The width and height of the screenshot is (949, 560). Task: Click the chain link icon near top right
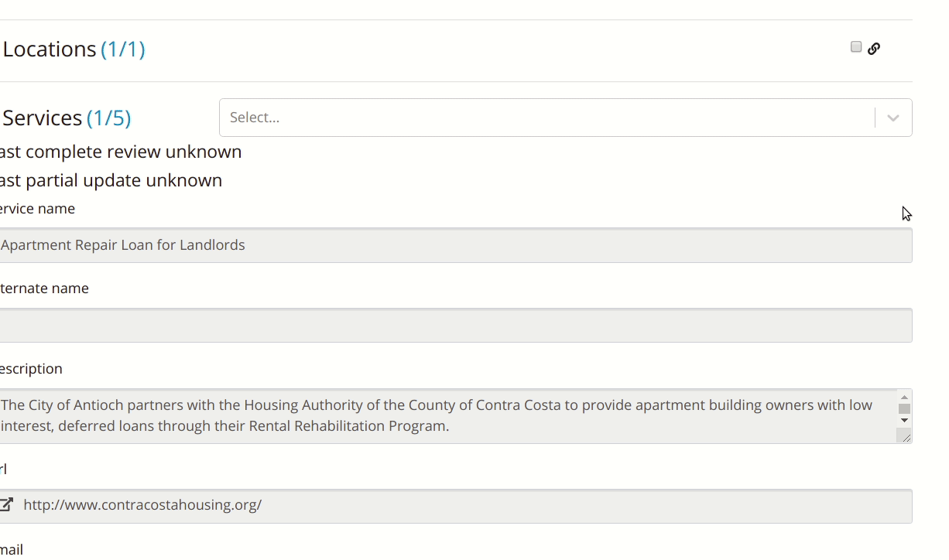[x=874, y=48]
